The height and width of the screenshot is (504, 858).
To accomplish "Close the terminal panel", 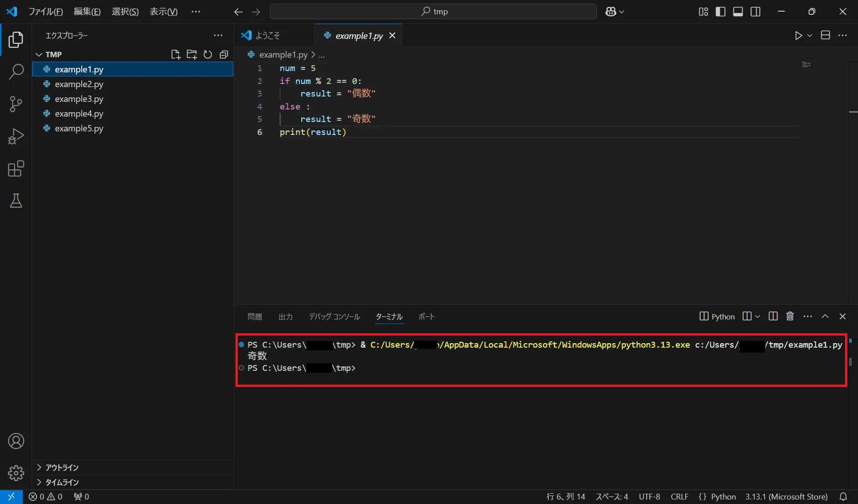I will [x=842, y=316].
